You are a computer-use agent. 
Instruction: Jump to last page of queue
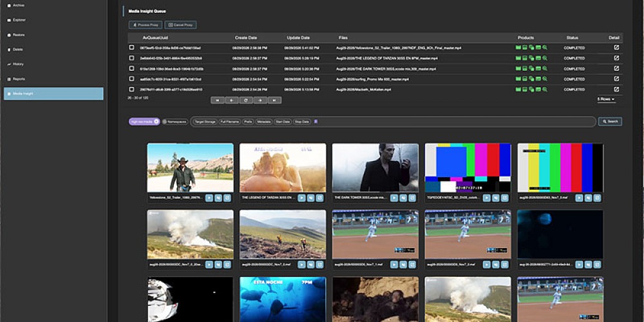click(x=274, y=100)
